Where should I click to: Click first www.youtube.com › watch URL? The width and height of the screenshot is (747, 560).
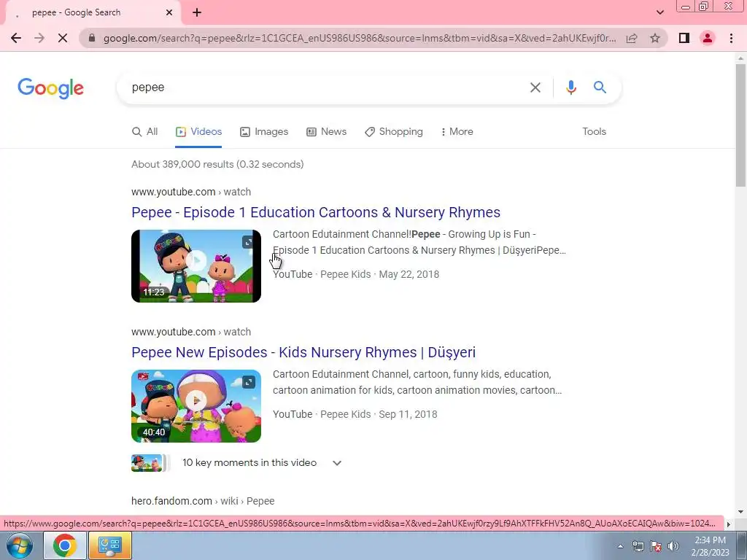click(191, 192)
